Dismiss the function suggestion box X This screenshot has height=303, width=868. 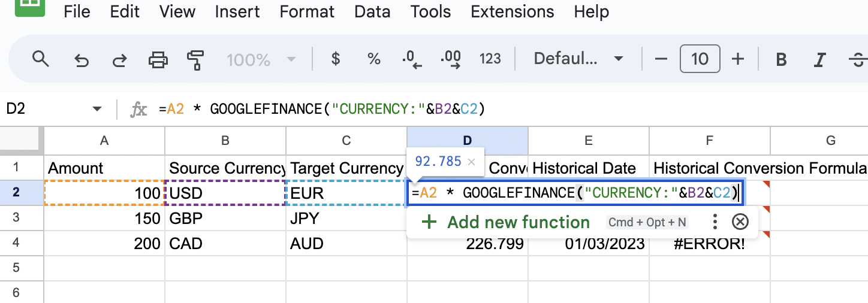740,222
